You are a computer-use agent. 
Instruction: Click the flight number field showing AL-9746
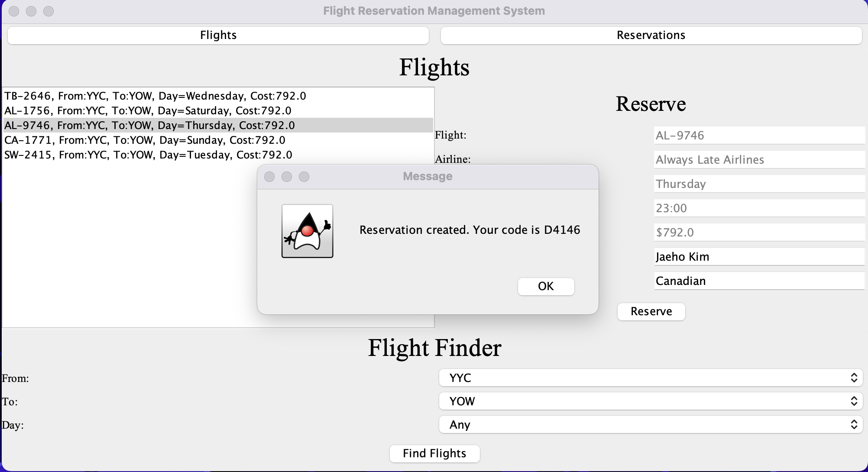[758, 135]
